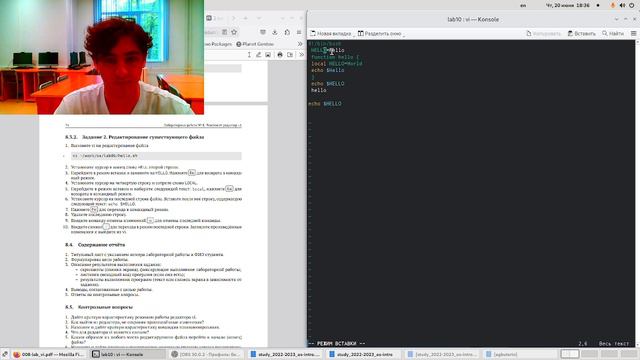Click the gray command box in the PDF
The width and height of the screenshot is (640, 360).
(156, 156)
